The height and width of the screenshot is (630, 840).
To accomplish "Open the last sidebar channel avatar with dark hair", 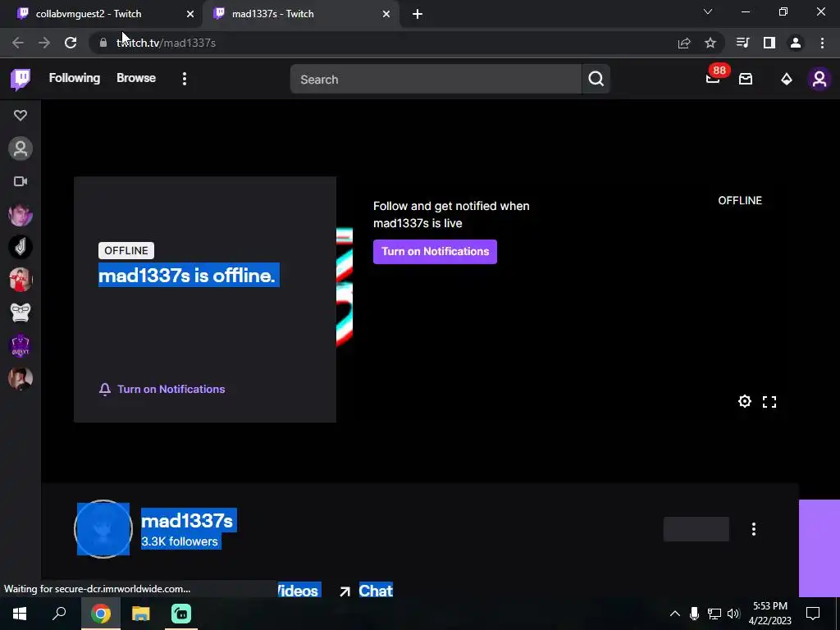I will tap(21, 378).
